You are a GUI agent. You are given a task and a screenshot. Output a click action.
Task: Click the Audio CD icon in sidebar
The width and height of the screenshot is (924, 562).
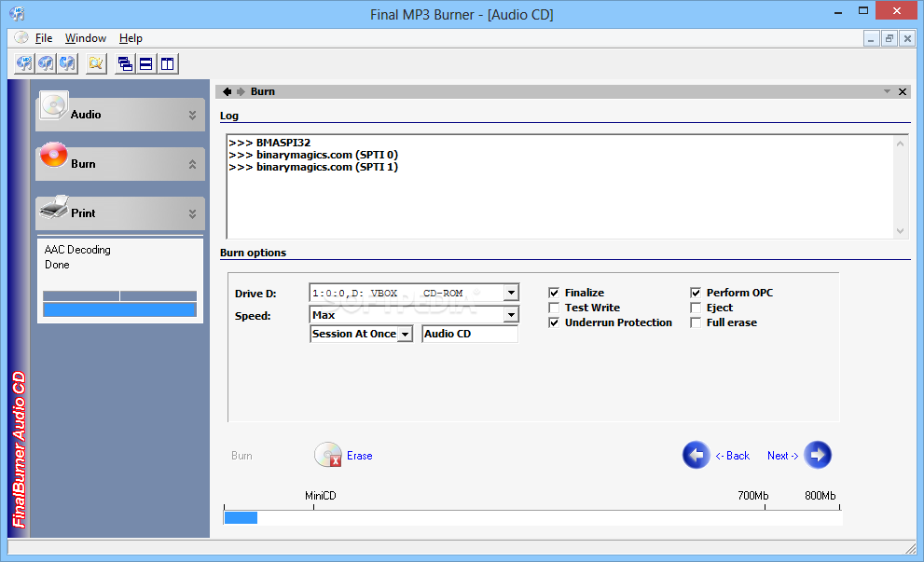[x=54, y=106]
